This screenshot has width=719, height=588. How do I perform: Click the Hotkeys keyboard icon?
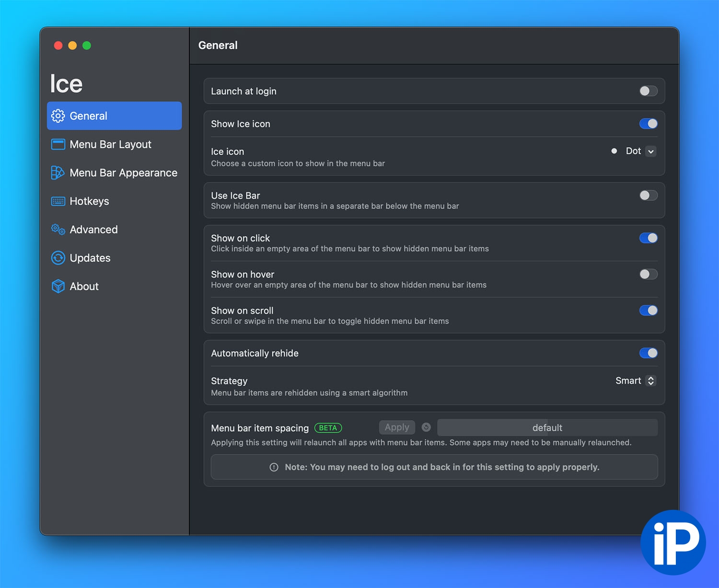[58, 201]
